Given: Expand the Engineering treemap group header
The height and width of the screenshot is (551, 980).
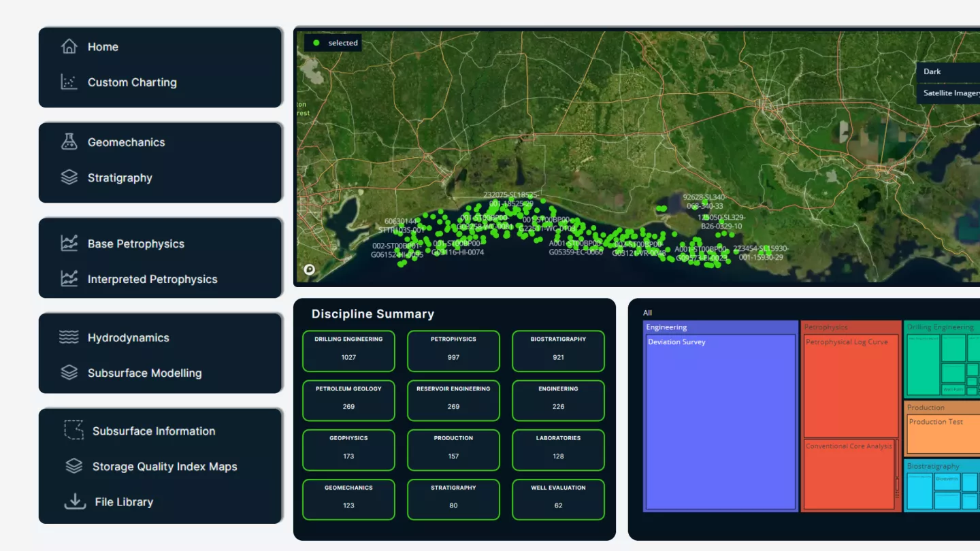Looking at the screenshot, I should [x=720, y=327].
